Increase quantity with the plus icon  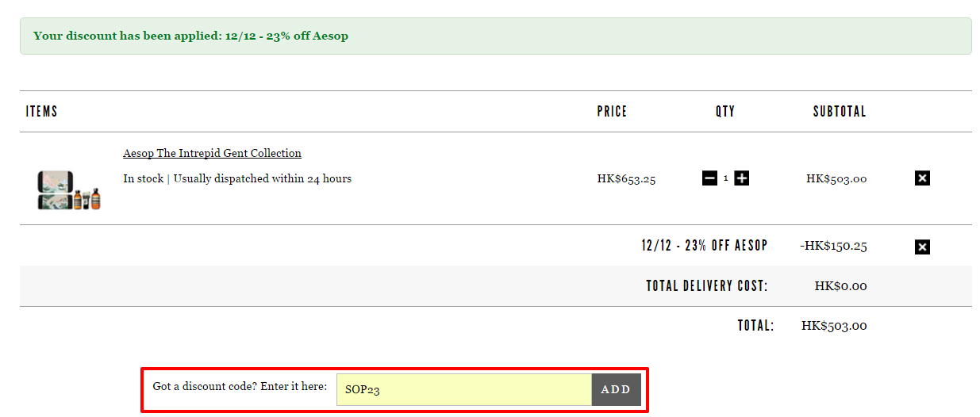(741, 178)
